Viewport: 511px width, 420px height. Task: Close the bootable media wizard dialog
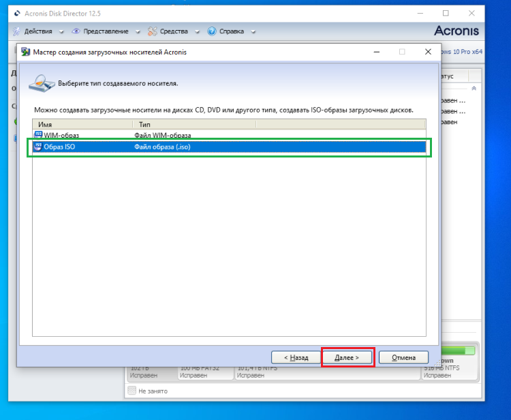coord(428,52)
